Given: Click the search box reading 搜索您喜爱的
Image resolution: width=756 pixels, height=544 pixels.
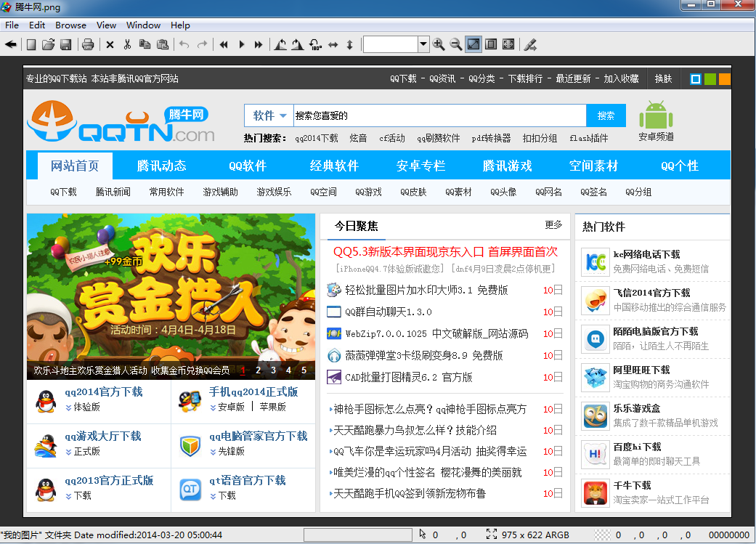Looking at the screenshot, I should coord(439,115).
